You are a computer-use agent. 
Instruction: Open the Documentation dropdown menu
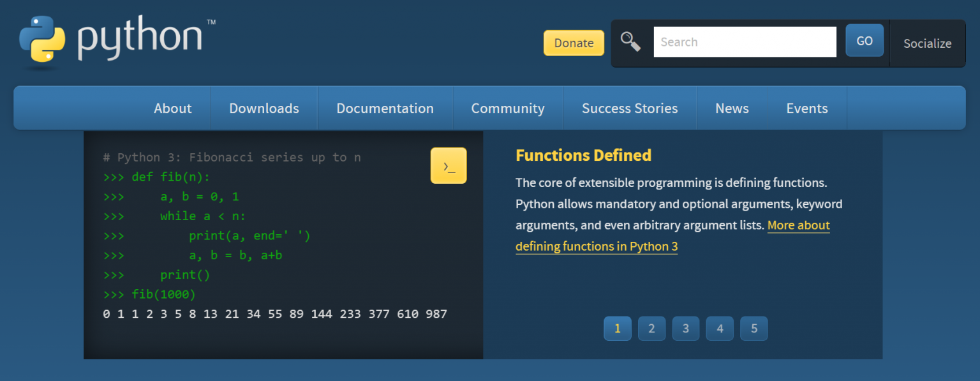pyautogui.click(x=385, y=108)
